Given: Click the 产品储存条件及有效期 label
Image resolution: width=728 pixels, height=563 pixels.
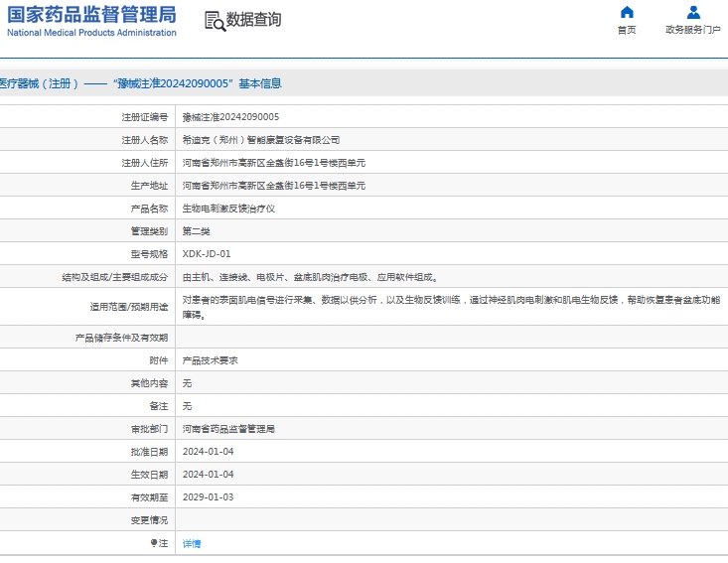Looking at the screenshot, I should (121, 338).
